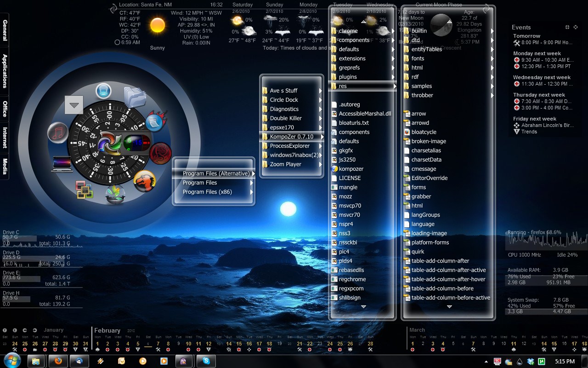Image resolution: width=588 pixels, height=368 pixels.
Task: Open the music note icon in circle dock
Action: [x=58, y=133]
